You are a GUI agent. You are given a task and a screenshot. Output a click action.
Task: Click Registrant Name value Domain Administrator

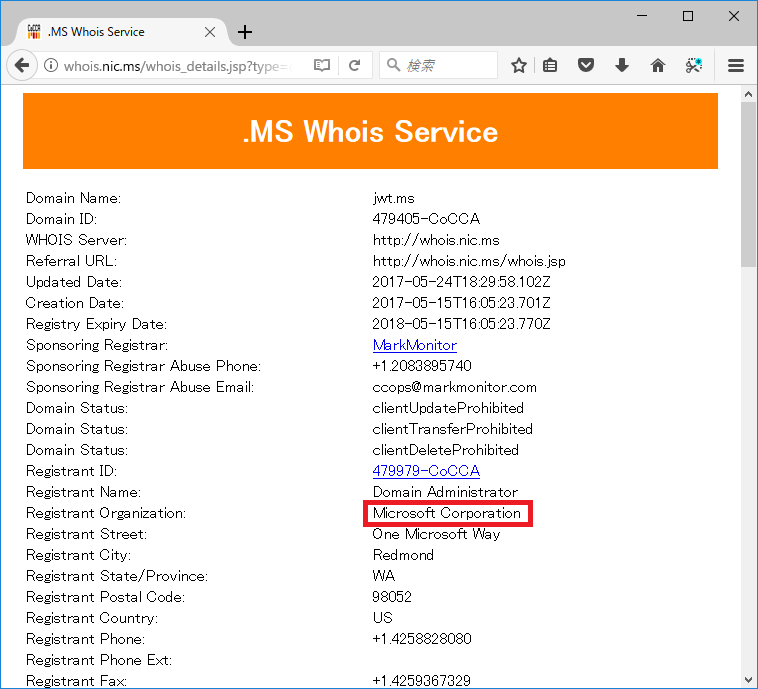point(445,492)
